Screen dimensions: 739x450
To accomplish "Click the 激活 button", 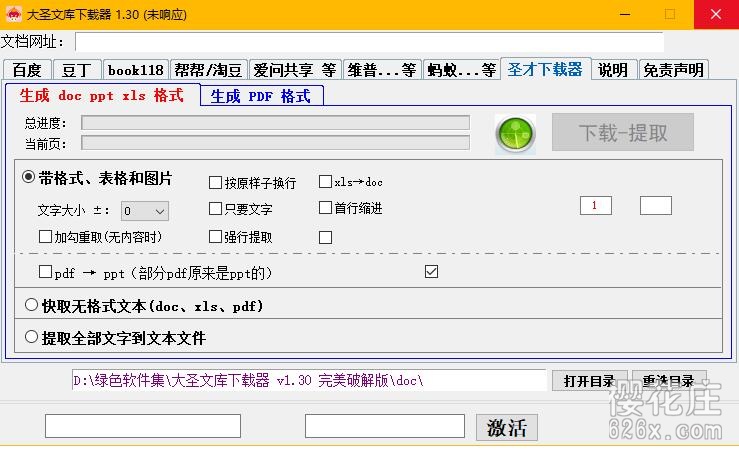I will 507,427.
